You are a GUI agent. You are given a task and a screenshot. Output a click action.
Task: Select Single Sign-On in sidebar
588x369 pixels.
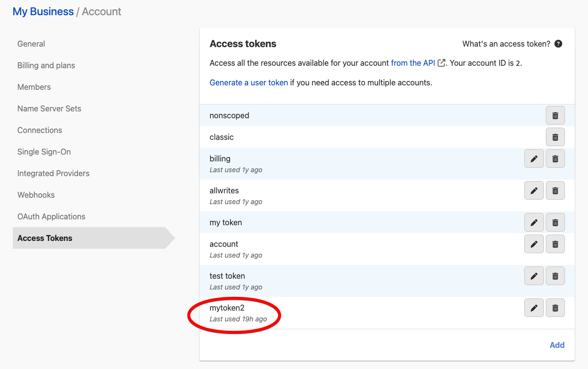44,152
